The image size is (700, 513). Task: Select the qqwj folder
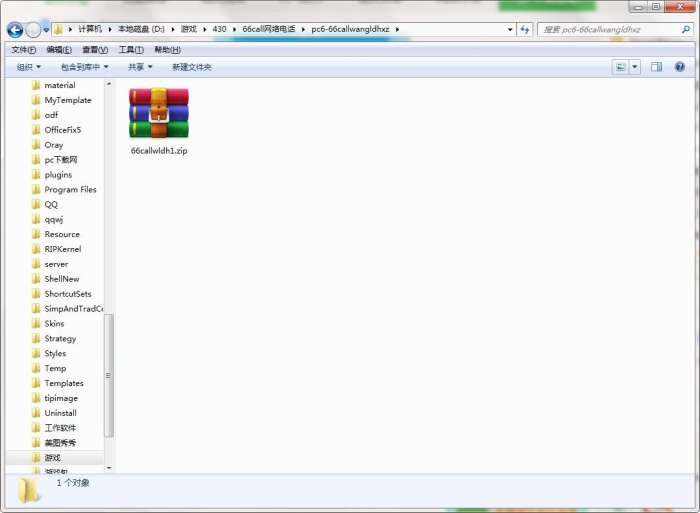54,219
